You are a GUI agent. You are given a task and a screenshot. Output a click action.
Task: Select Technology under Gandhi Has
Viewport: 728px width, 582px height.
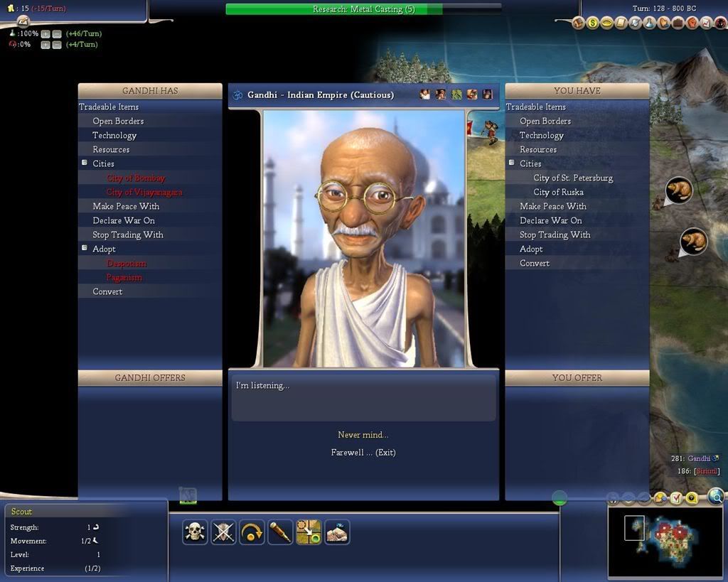coord(114,136)
